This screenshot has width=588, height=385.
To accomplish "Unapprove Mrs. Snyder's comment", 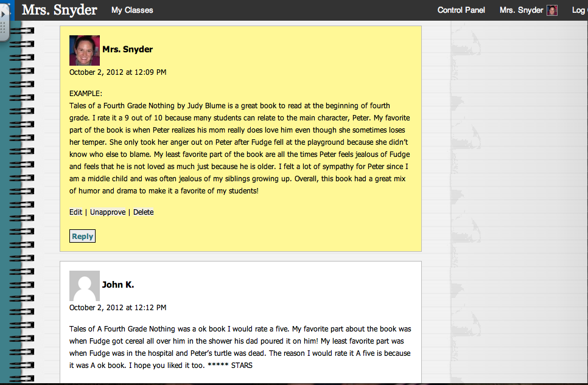I will click(x=108, y=212).
